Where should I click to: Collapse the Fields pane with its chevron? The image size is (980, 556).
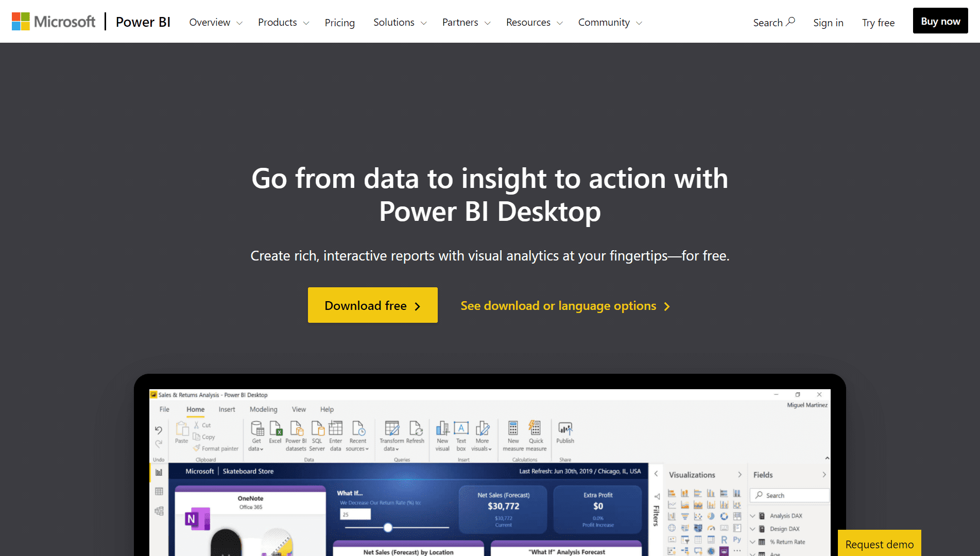coord(824,475)
